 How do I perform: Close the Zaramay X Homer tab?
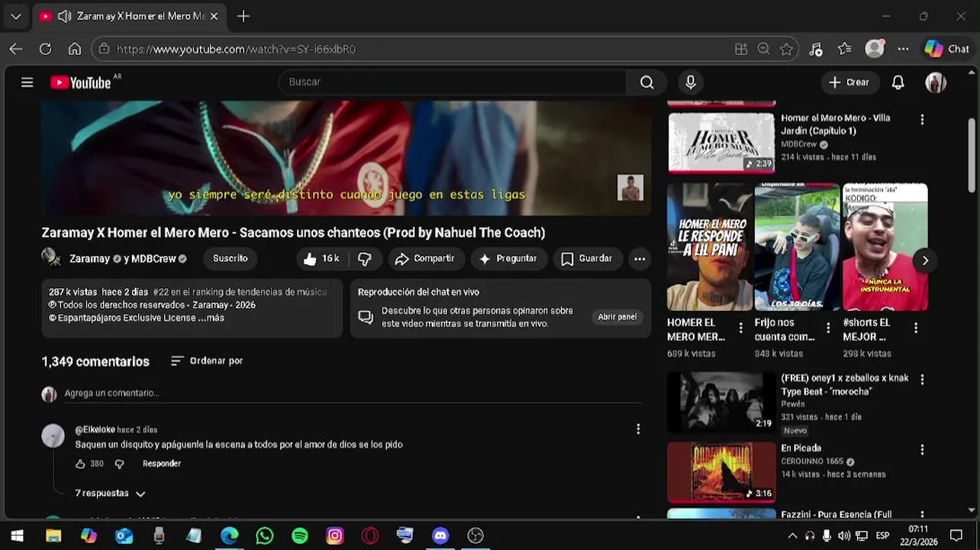coord(214,16)
